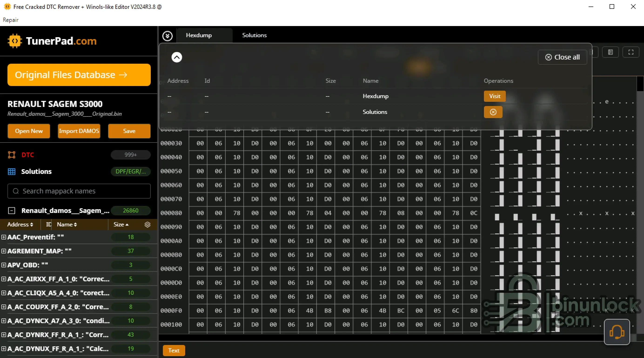Viewport: 644px width, 358px height.
Task: Select hex row address 000030
Action: 171,143
